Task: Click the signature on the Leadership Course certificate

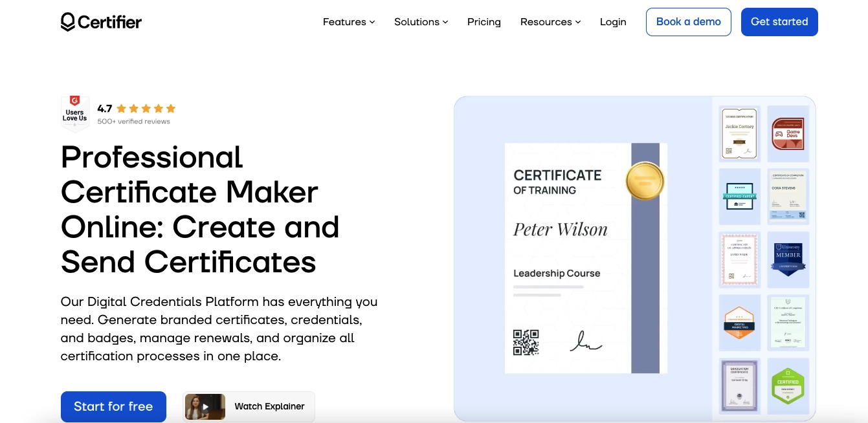Action: pos(585,342)
